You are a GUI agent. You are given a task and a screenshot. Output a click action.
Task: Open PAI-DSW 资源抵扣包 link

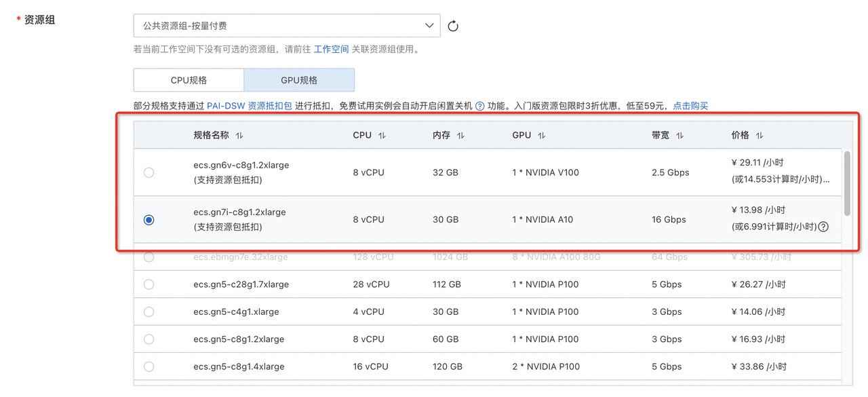tap(249, 106)
